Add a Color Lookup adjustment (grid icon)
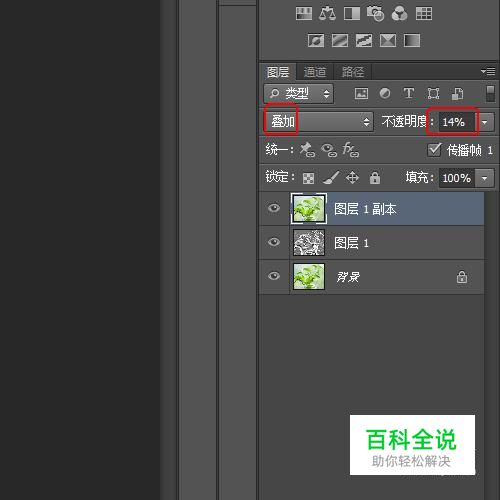500x500 pixels. pyautogui.click(x=424, y=14)
